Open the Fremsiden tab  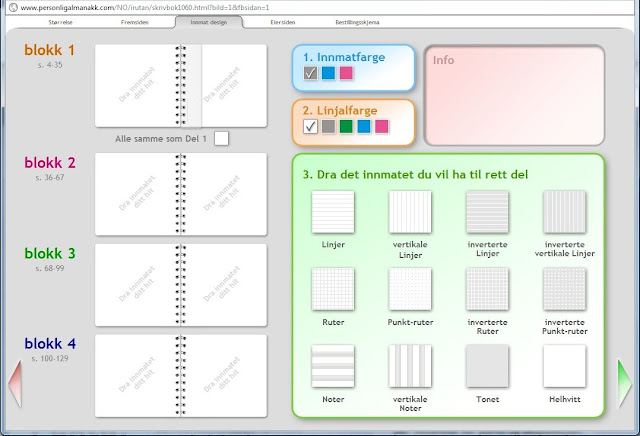pos(135,22)
